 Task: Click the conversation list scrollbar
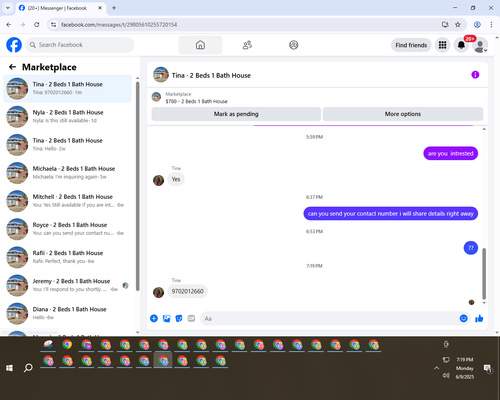point(137,187)
